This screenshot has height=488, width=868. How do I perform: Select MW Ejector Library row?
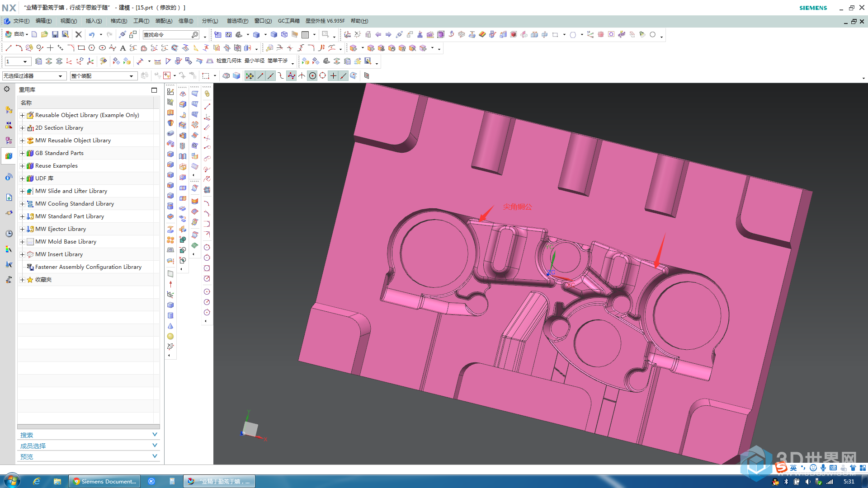tap(88, 229)
